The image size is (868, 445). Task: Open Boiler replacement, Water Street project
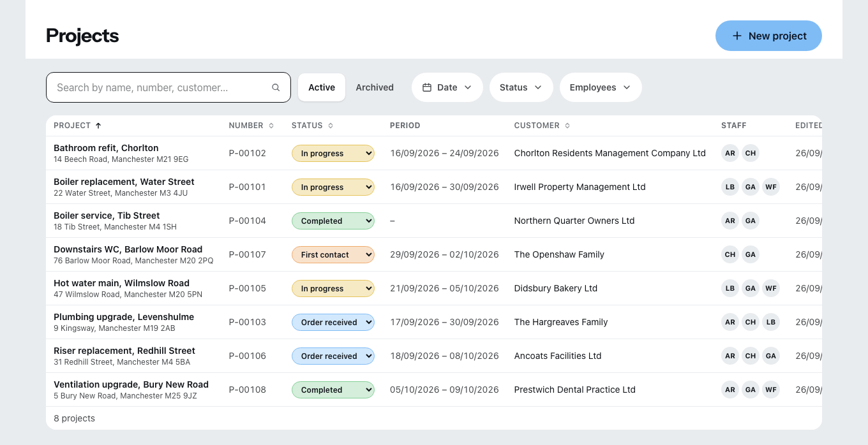pos(124,182)
